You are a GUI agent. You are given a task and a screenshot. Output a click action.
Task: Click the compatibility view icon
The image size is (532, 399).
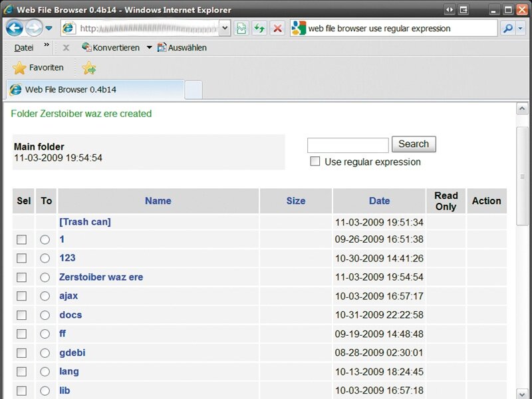(241, 29)
